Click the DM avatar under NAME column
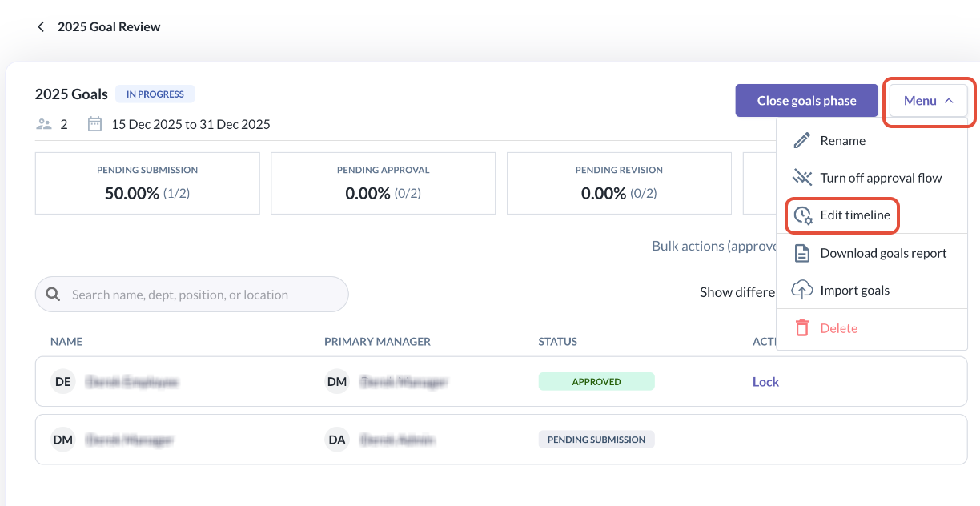Viewport: 980px width, 506px height. (63, 440)
